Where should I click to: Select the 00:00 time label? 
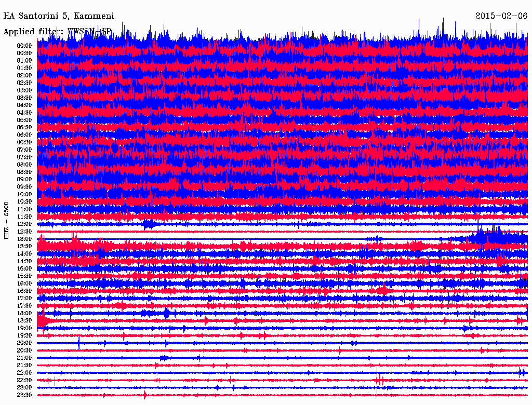click(x=24, y=46)
